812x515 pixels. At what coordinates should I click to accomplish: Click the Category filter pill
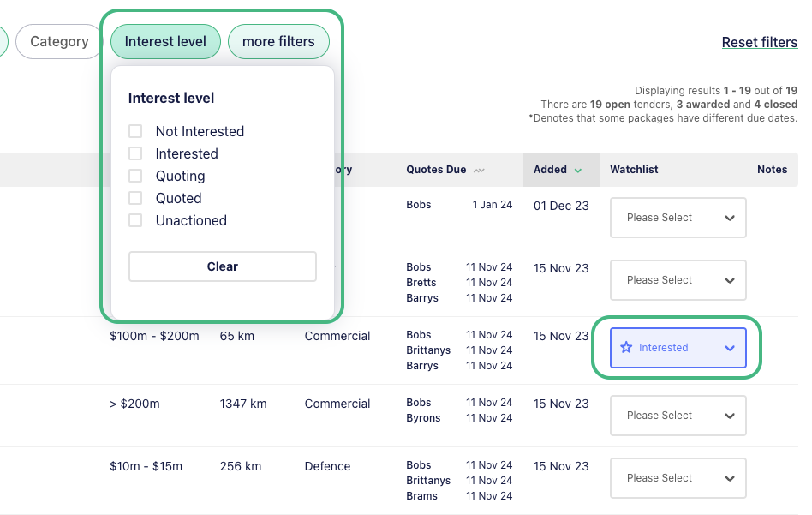[x=59, y=41]
